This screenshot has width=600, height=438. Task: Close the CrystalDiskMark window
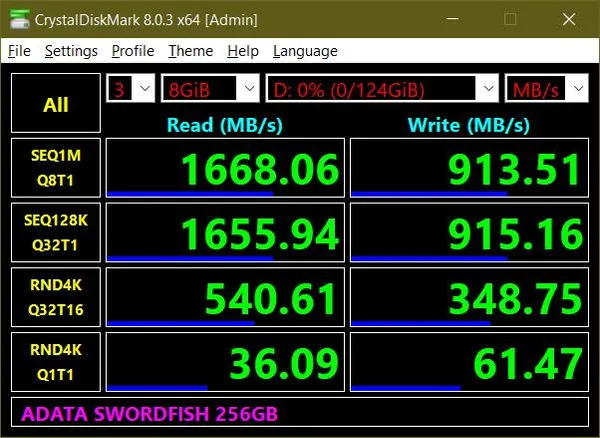click(569, 19)
